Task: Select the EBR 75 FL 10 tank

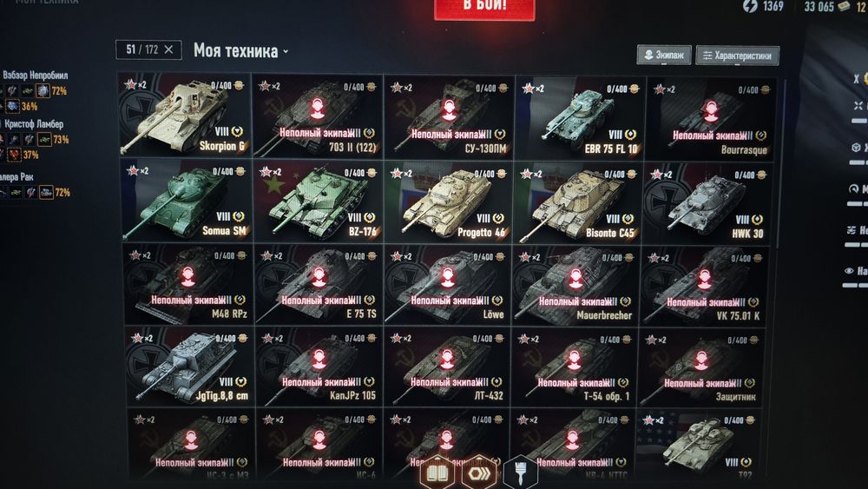Action: 580,117
